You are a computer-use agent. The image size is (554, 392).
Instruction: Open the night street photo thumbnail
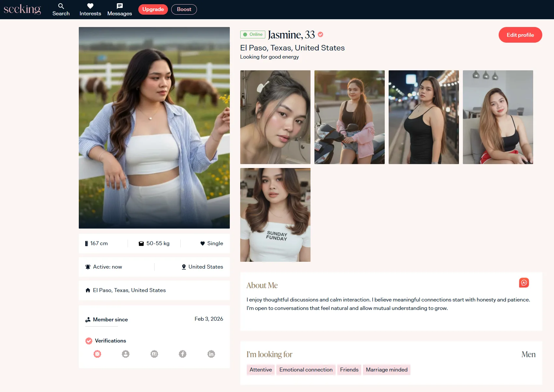[x=423, y=117]
